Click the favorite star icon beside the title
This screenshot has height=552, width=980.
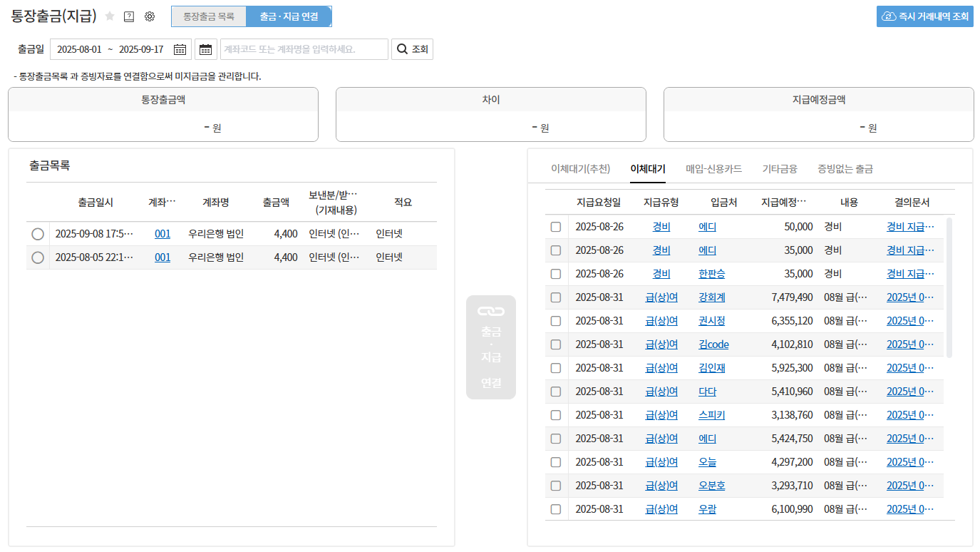pyautogui.click(x=110, y=16)
